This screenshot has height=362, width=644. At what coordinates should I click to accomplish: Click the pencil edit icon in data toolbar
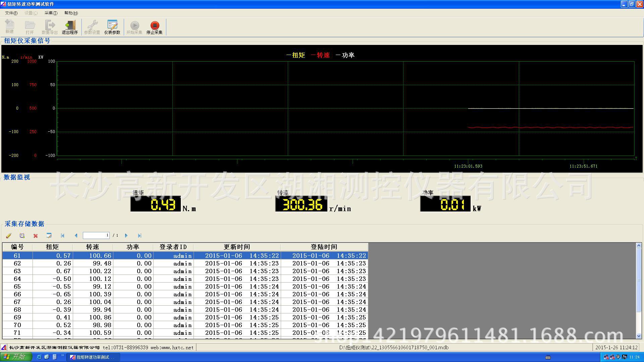pyautogui.click(x=9, y=236)
